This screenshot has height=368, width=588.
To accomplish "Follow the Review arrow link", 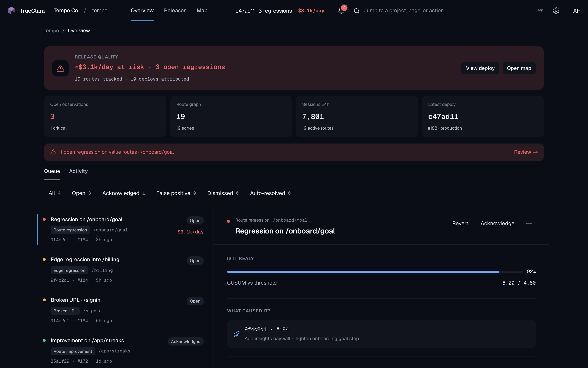I will point(526,152).
